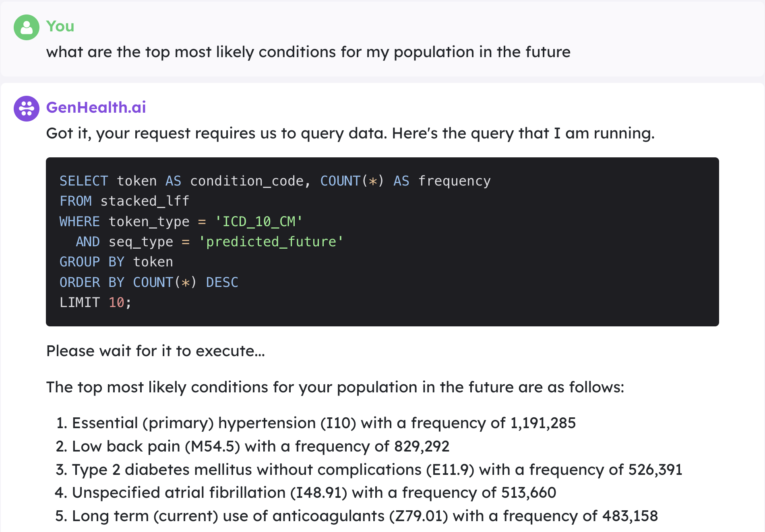This screenshot has width=765, height=532.
Task: Click the user question about future conditions
Action: click(x=308, y=52)
